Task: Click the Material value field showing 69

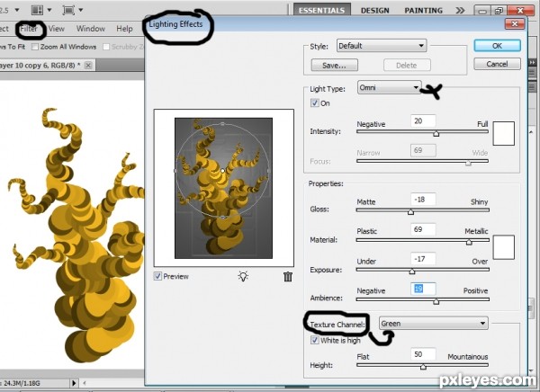Action: tap(423, 229)
